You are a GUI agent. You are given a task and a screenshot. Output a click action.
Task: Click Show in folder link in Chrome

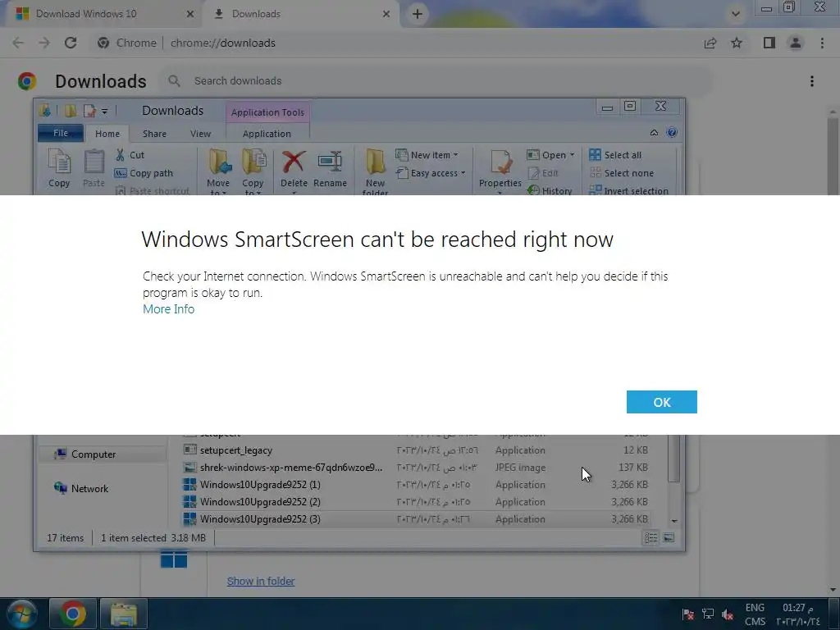point(260,582)
